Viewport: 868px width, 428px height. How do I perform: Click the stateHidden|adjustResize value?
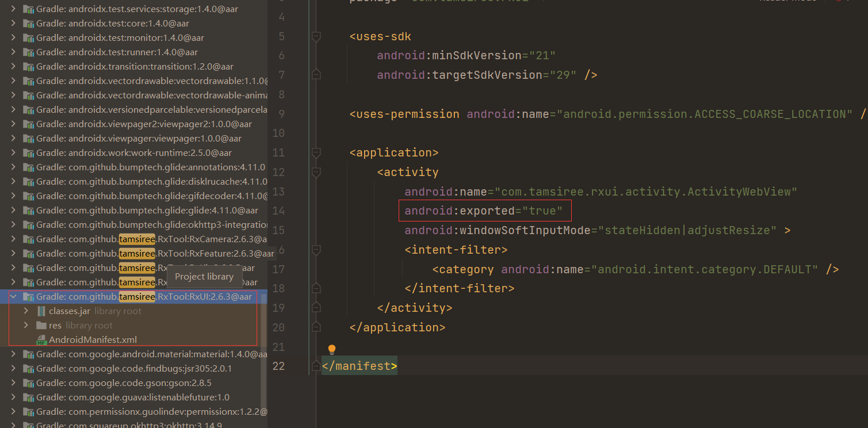tap(687, 231)
